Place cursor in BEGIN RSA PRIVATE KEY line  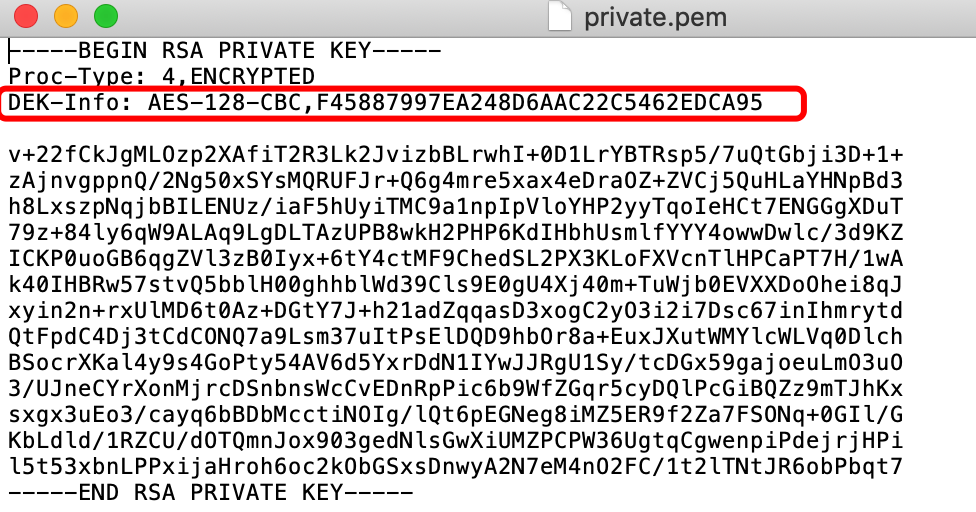click(x=225, y=50)
